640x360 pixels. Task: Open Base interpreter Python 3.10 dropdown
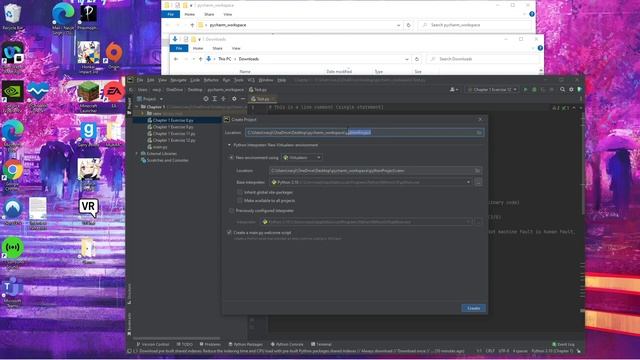371,182
